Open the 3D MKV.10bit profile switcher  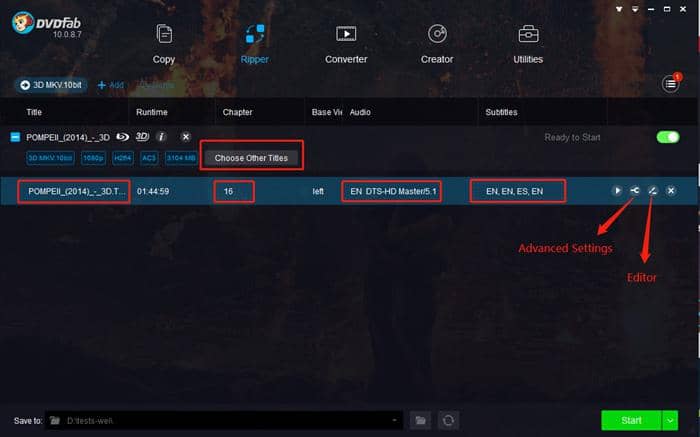pyautogui.click(x=51, y=85)
